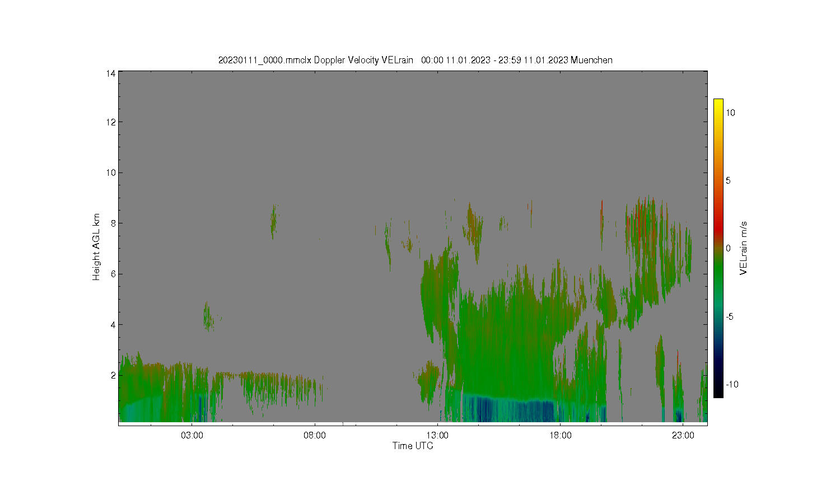Screen dimensions: 840x504
Task: Click the colorbar value label 0
Action: (x=728, y=249)
